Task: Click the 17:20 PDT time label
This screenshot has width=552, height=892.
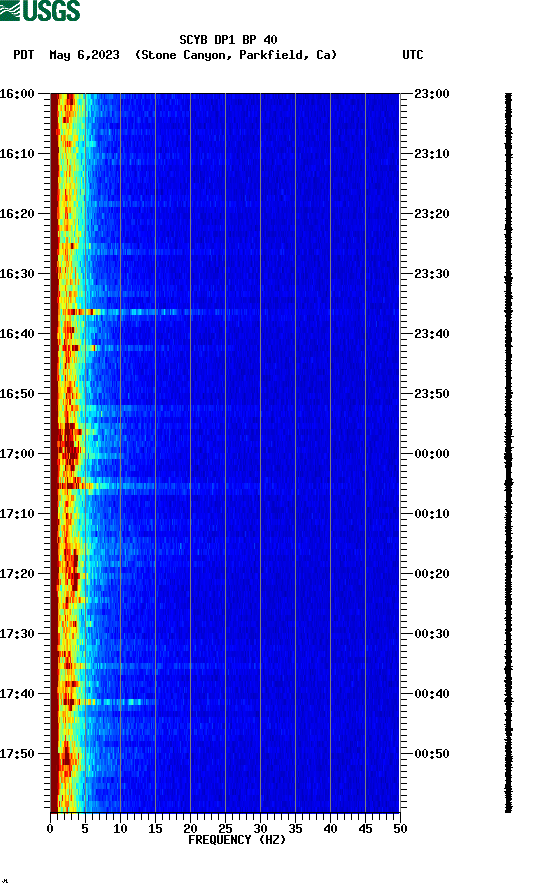Action: (x=17, y=574)
